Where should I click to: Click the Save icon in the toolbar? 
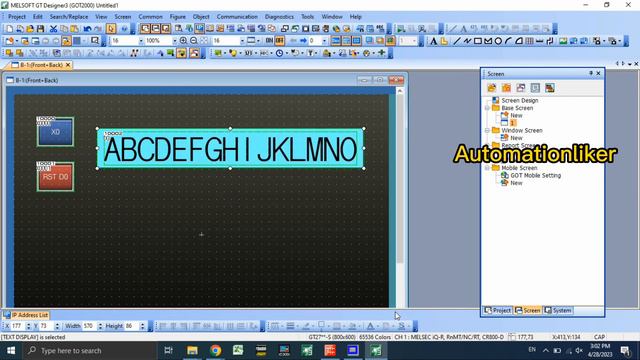tap(40, 29)
